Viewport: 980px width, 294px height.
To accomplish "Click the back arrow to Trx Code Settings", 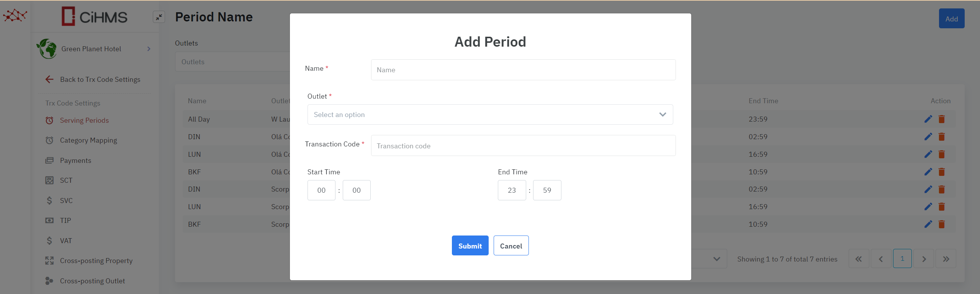I will [49, 80].
